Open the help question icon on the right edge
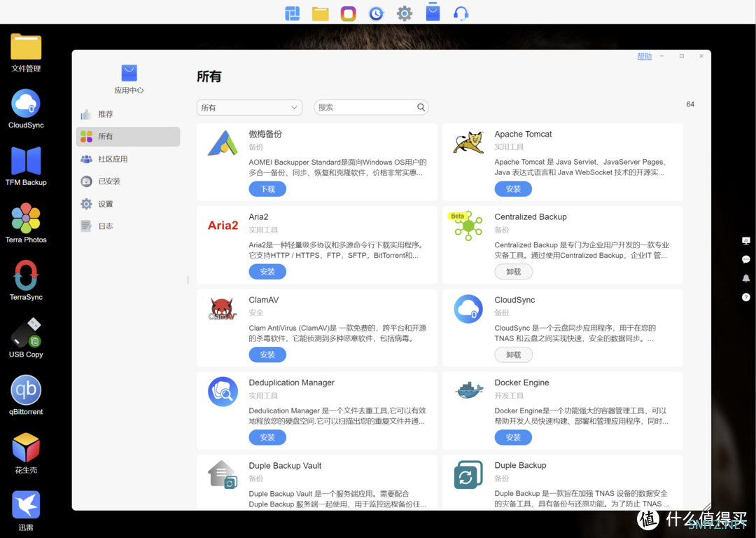Viewport: 756px width, 538px height. [746, 297]
